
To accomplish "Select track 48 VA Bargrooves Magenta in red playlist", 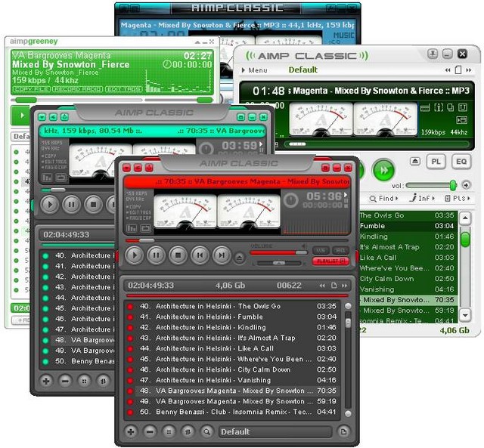I will [236, 391].
